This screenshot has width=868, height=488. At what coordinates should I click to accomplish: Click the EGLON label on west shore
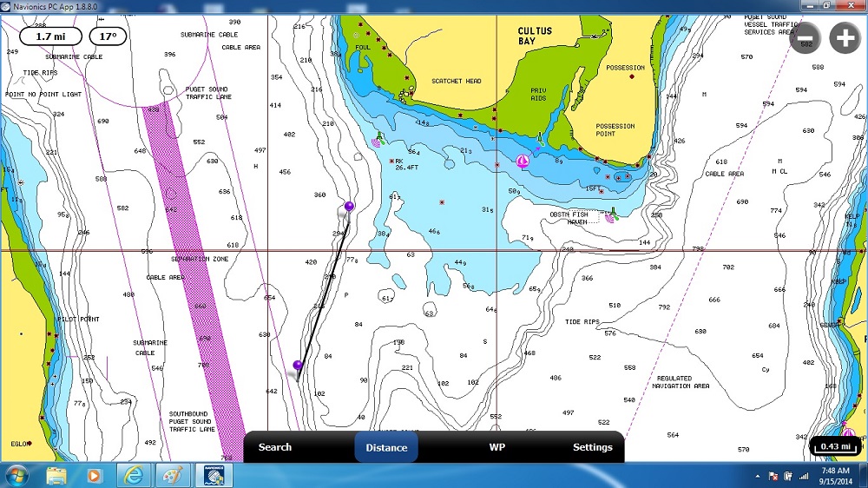click(x=20, y=444)
